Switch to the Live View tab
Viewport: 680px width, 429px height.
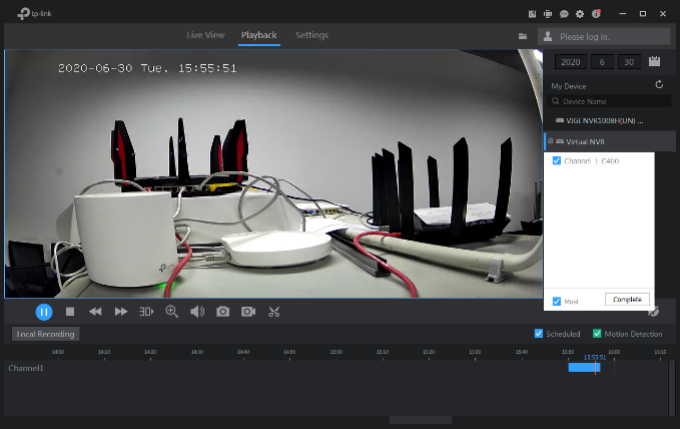[x=205, y=36]
